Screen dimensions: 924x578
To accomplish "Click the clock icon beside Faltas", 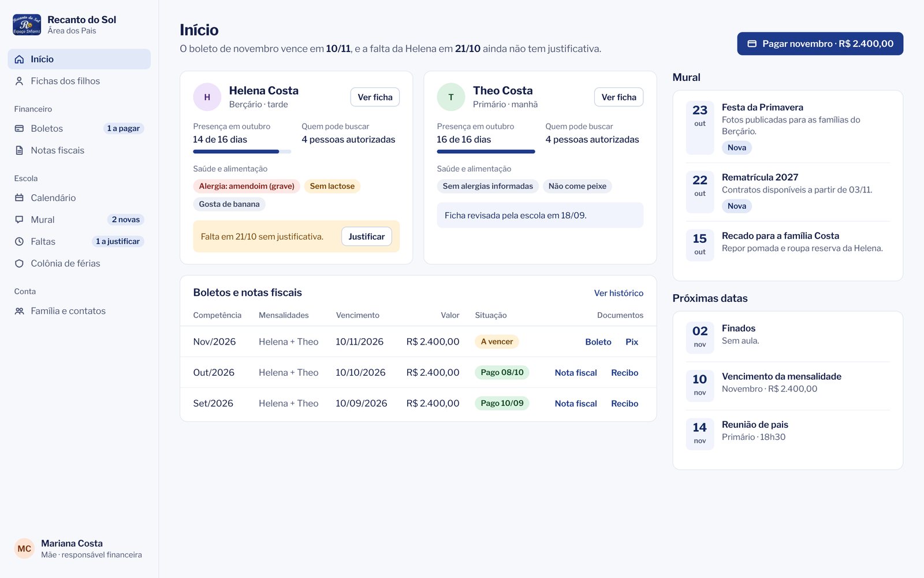I will pyautogui.click(x=19, y=242).
